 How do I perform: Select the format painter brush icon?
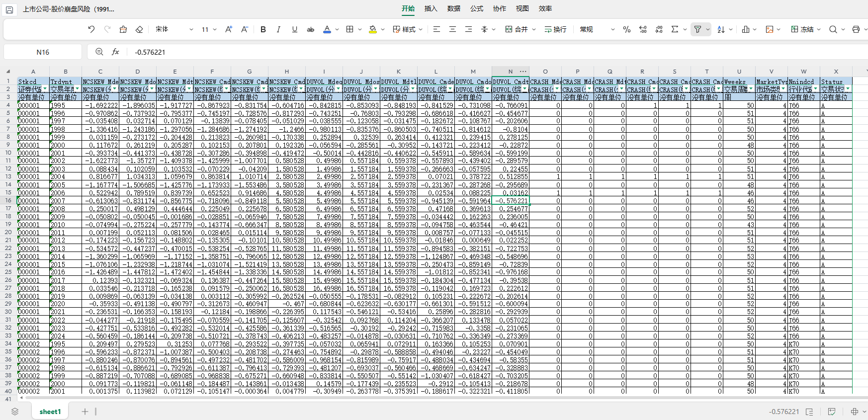[x=123, y=29]
